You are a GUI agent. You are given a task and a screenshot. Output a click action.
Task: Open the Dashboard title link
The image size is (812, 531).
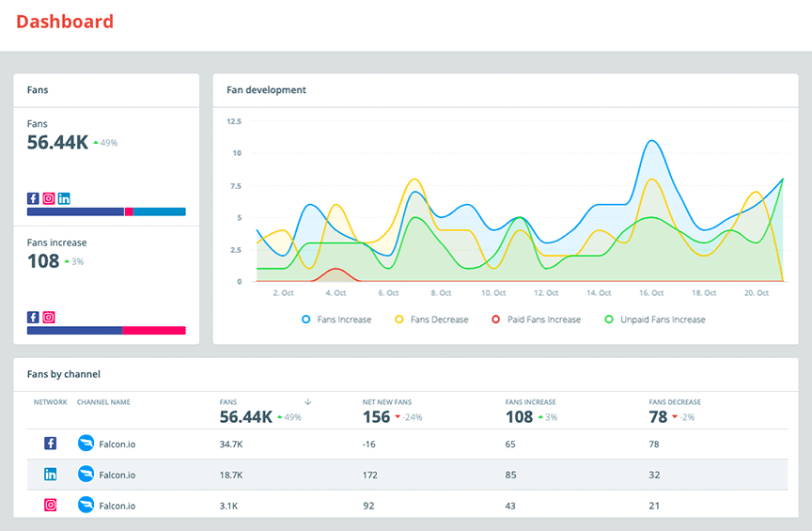click(65, 22)
